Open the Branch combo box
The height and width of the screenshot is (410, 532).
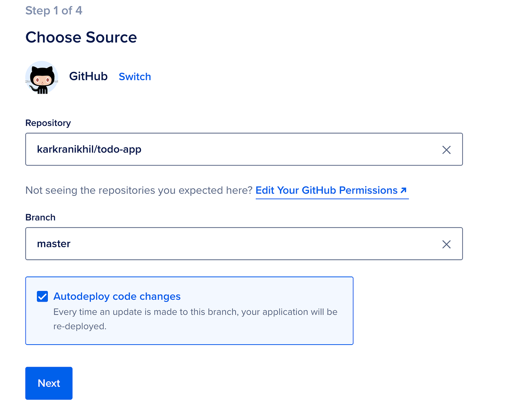tap(244, 244)
